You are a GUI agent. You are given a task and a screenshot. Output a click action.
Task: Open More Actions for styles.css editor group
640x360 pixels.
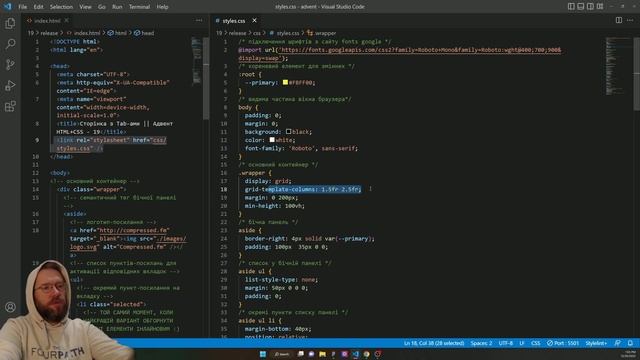pos(630,20)
